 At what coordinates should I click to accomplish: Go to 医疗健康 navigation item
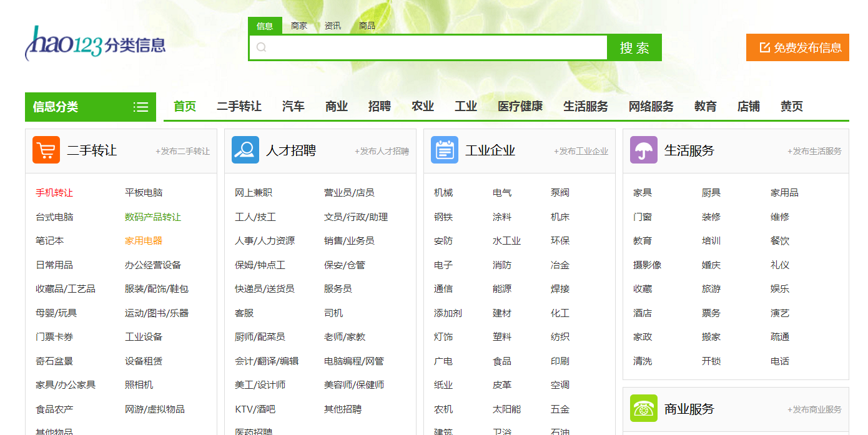coord(520,107)
